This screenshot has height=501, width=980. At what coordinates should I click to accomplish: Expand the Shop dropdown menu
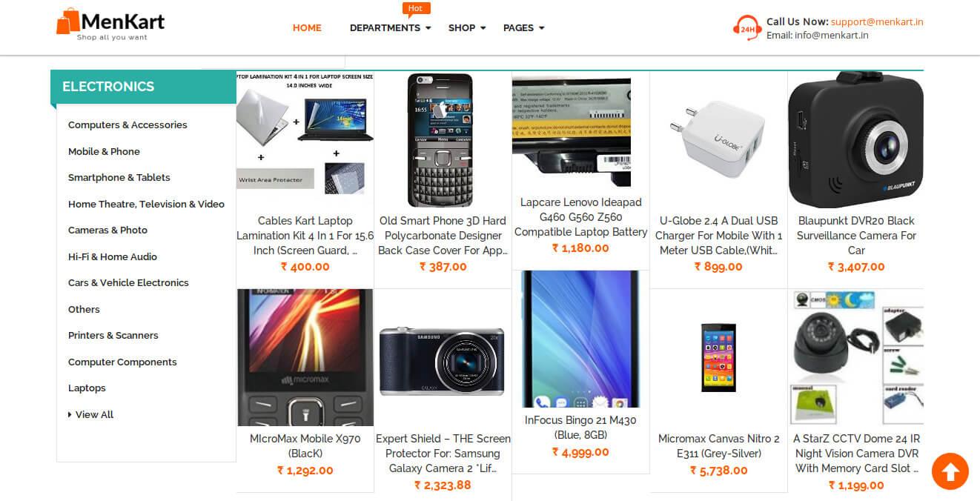click(467, 28)
